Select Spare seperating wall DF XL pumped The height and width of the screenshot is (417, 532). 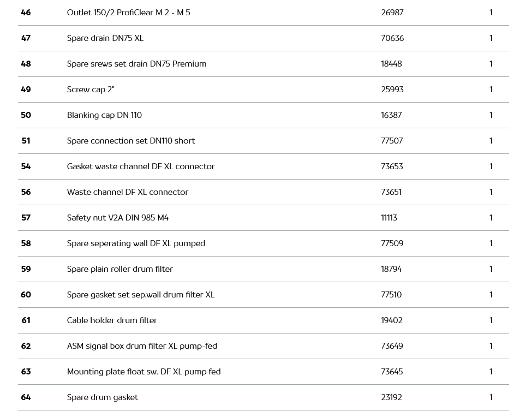click(136, 243)
